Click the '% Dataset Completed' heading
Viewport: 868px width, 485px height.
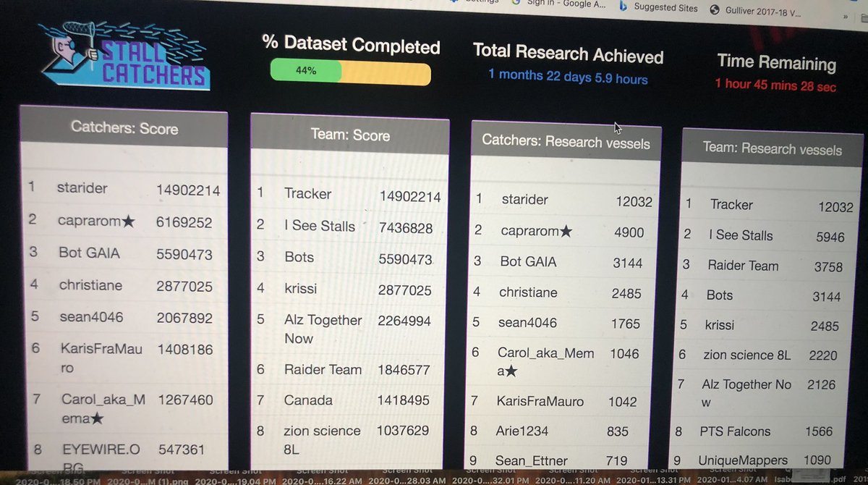click(351, 44)
